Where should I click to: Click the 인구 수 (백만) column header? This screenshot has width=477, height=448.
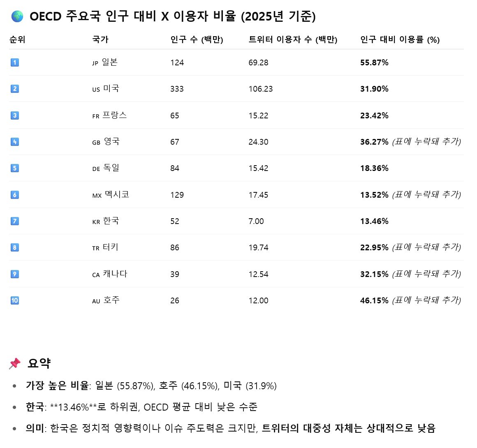(x=197, y=39)
